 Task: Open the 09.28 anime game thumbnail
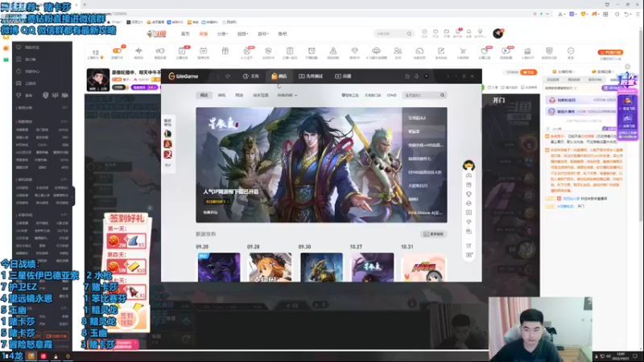point(270,267)
